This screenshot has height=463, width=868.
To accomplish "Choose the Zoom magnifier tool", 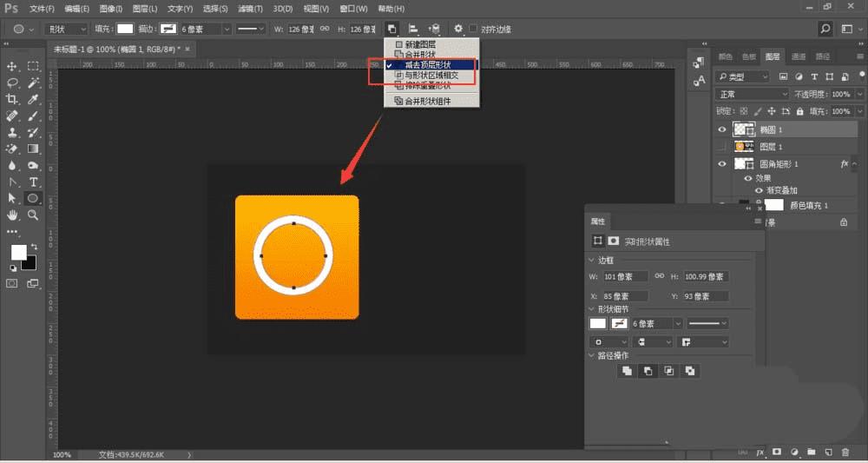I will coord(34,215).
